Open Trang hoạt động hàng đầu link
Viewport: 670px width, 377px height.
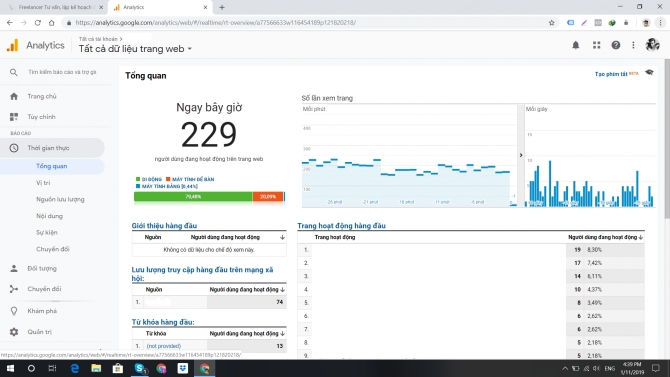coord(341,226)
